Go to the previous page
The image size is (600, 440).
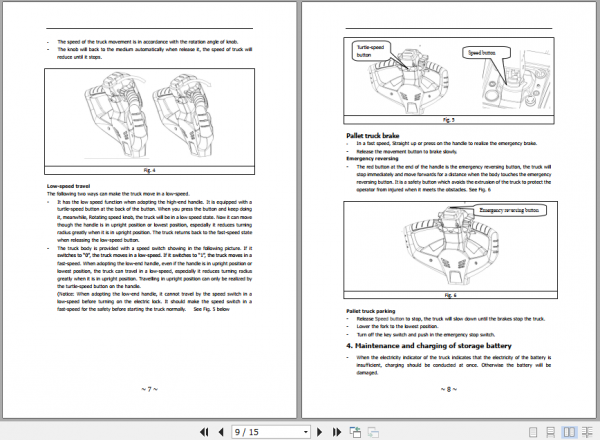point(221,432)
